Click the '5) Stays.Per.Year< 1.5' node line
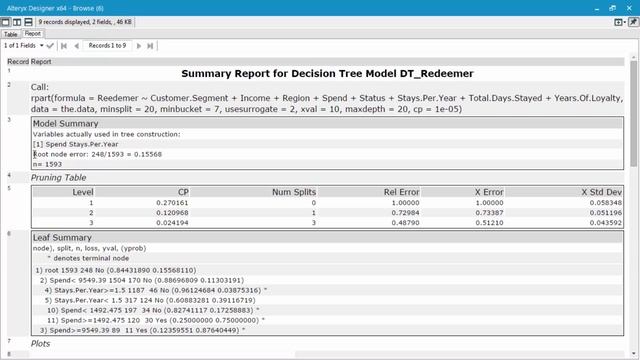The image size is (640, 360). pos(150,300)
